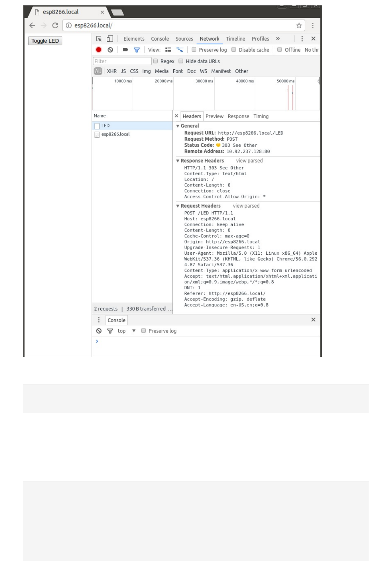The image size is (392, 561).
Task: Enable the Regex filter checkbox
Action: click(x=156, y=61)
